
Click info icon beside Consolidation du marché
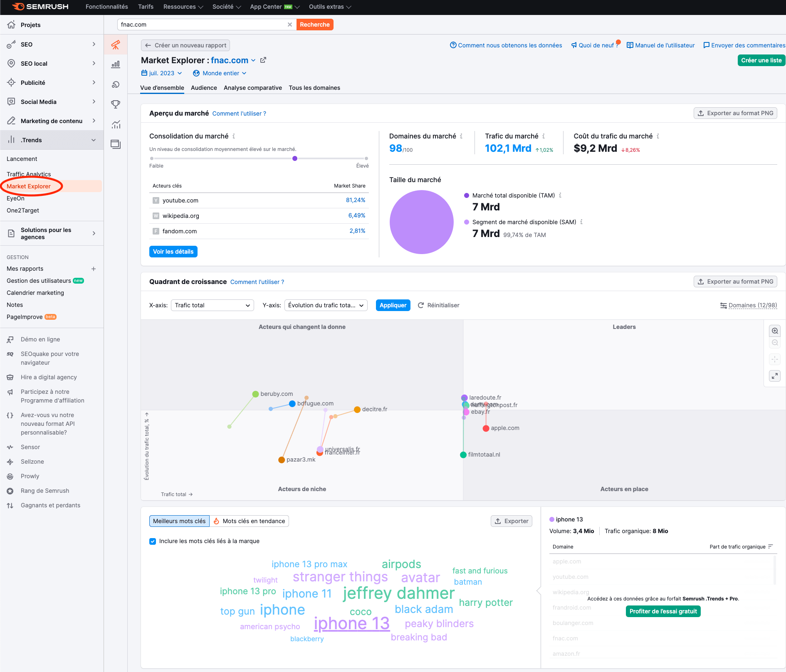[234, 136]
